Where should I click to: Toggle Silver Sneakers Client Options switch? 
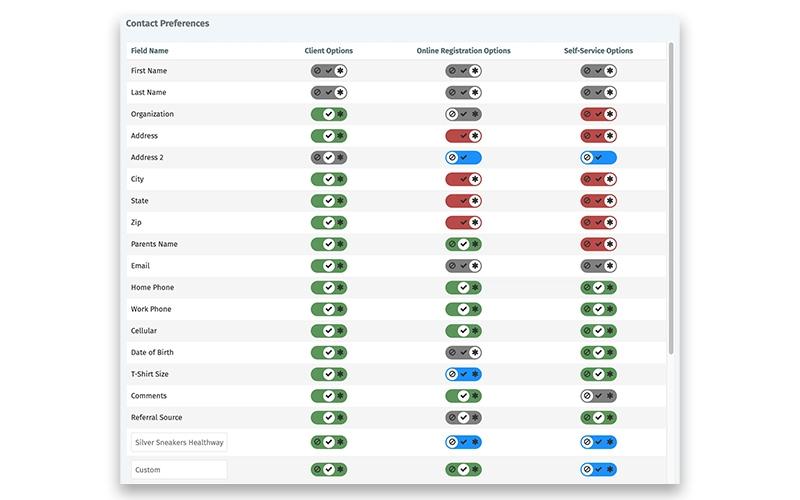pyautogui.click(x=329, y=442)
